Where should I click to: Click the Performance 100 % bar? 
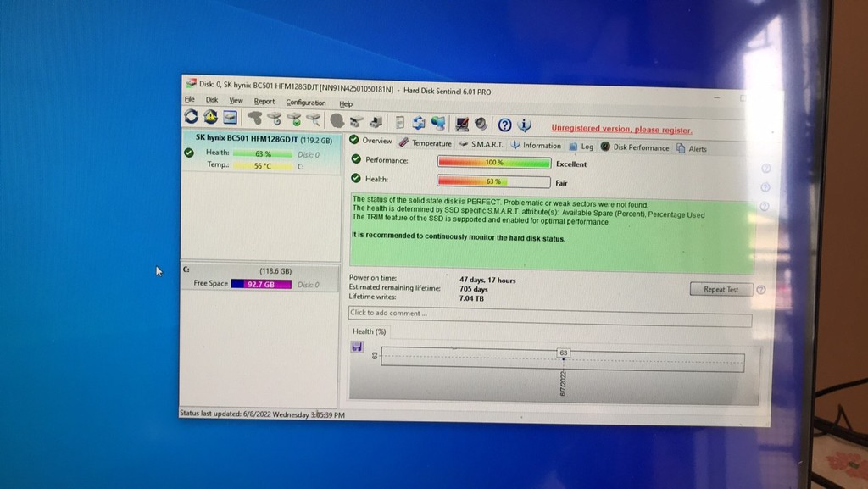point(494,162)
